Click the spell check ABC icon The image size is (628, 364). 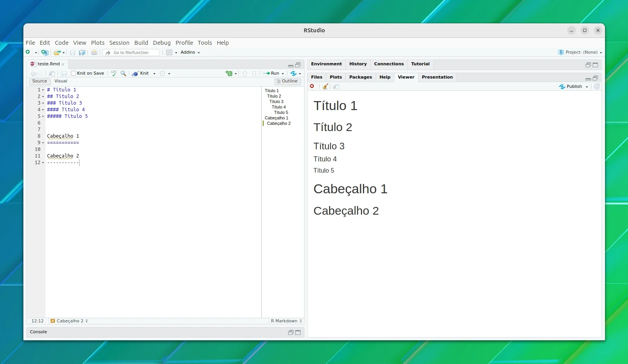click(x=114, y=73)
